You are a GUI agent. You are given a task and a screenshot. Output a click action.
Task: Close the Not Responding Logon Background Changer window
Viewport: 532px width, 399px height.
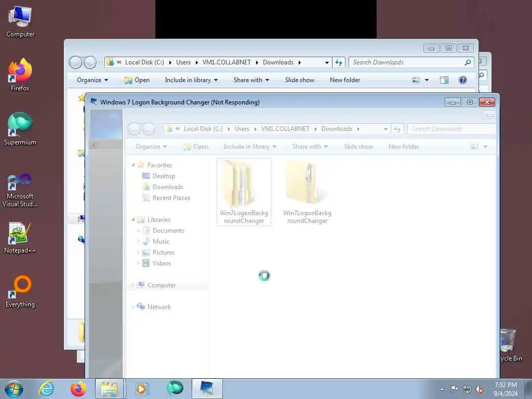tap(487, 102)
